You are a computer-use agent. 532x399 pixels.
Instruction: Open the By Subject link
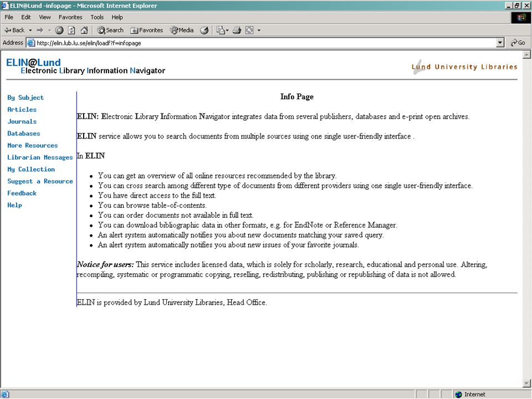tap(25, 98)
